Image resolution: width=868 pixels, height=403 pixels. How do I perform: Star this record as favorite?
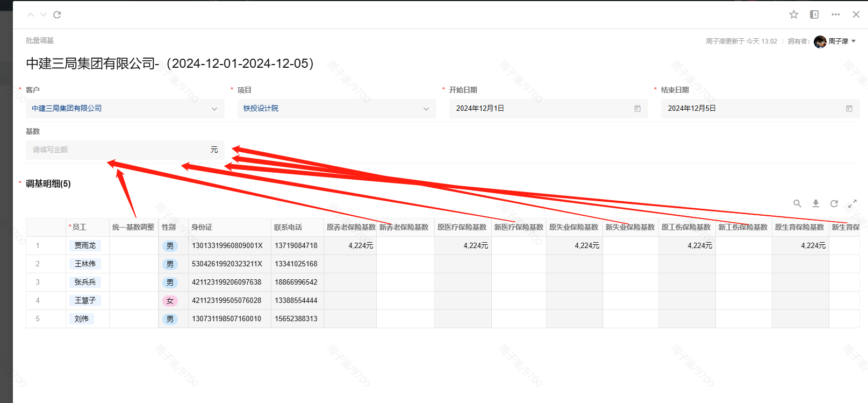[794, 15]
